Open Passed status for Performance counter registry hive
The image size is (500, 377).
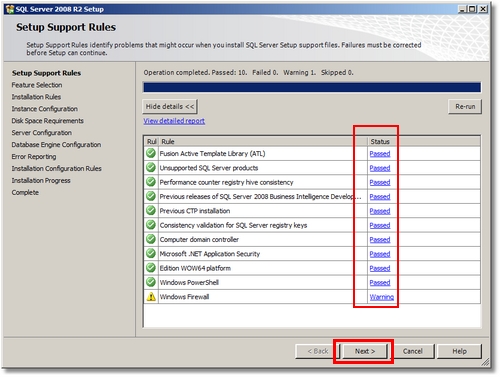(x=380, y=182)
